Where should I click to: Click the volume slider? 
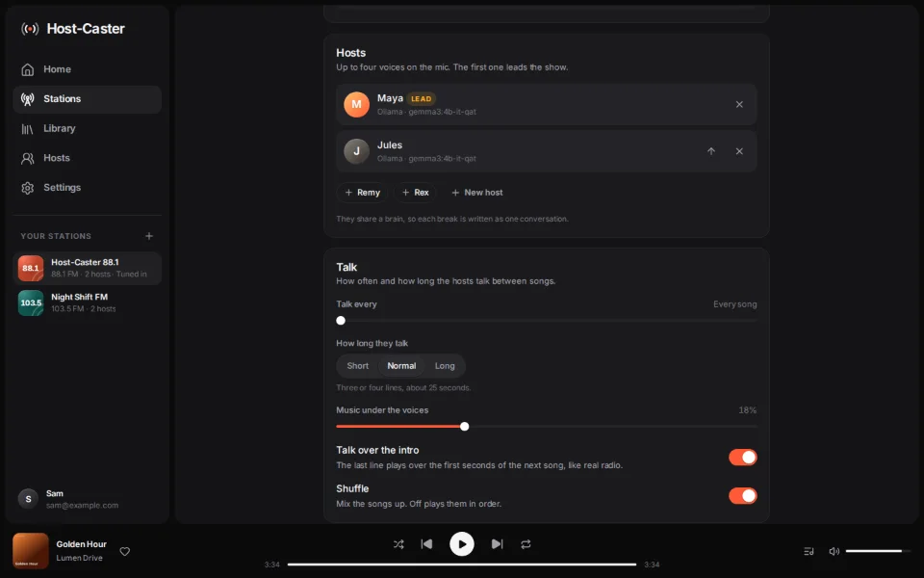coord(878,551)
